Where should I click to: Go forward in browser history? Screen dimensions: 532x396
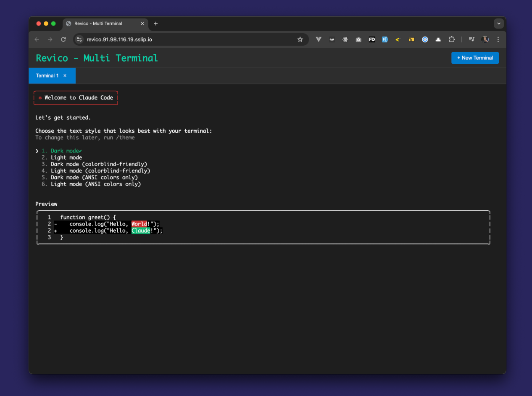point(50,39)
